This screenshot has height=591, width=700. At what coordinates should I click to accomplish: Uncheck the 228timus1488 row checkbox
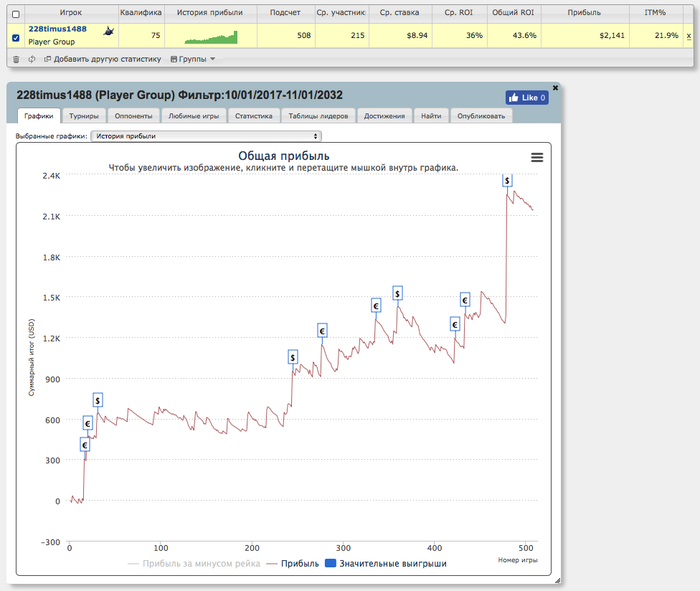point(14,38)
